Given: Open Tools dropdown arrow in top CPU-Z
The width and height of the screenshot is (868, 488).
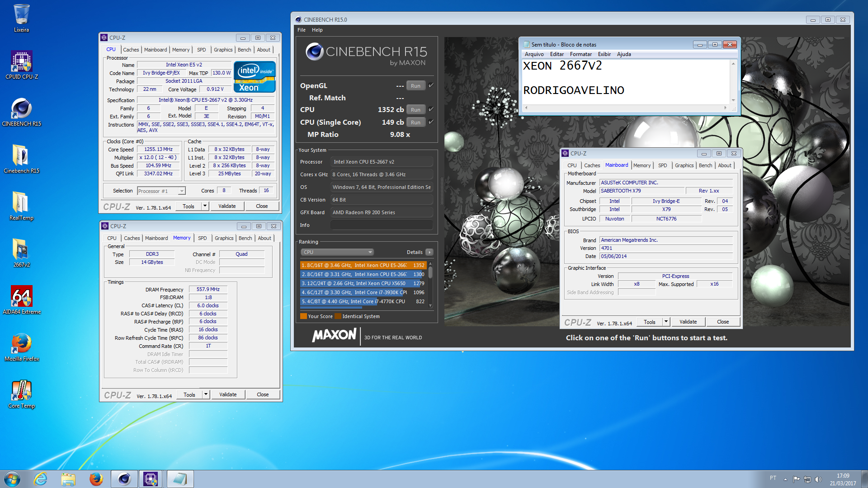Looking at the screenshot, I should [205, 206].
